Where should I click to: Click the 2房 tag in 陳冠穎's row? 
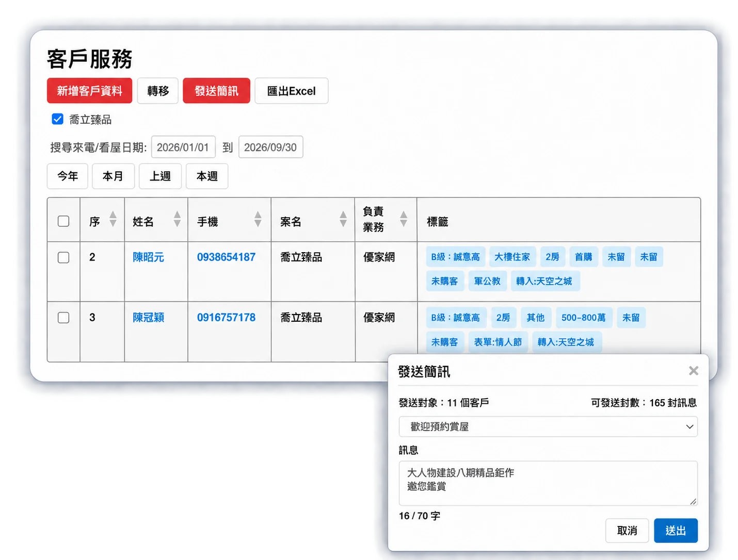[503, 318]
